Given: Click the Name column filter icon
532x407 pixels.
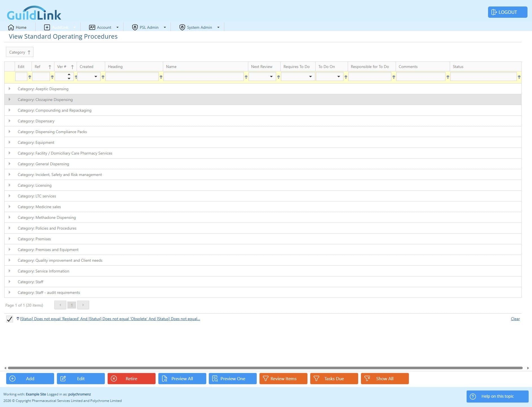Looking at the screenshot, I should (246, 77).
